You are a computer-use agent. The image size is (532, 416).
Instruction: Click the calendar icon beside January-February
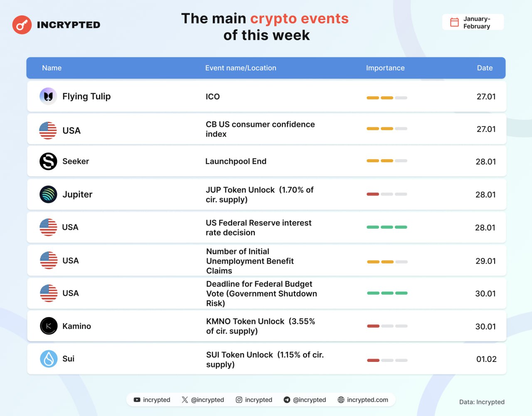pyautogui.click(x=455, y=22)
